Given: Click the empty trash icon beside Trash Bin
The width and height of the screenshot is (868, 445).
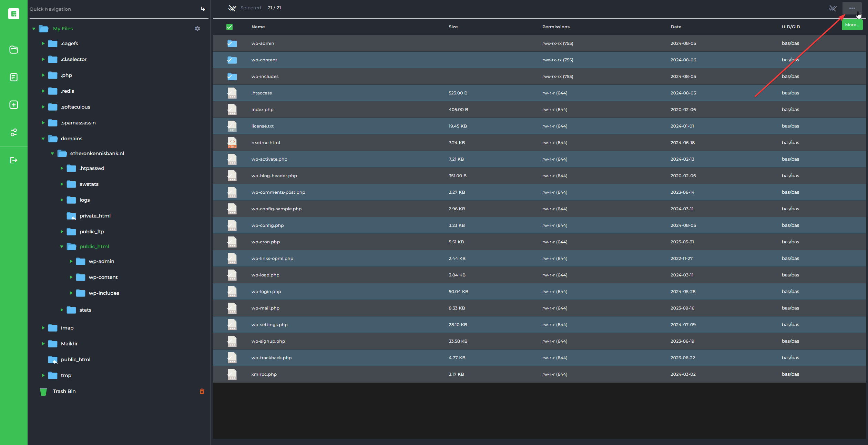Looking at the screenshot, I should [x=202, y=391].
